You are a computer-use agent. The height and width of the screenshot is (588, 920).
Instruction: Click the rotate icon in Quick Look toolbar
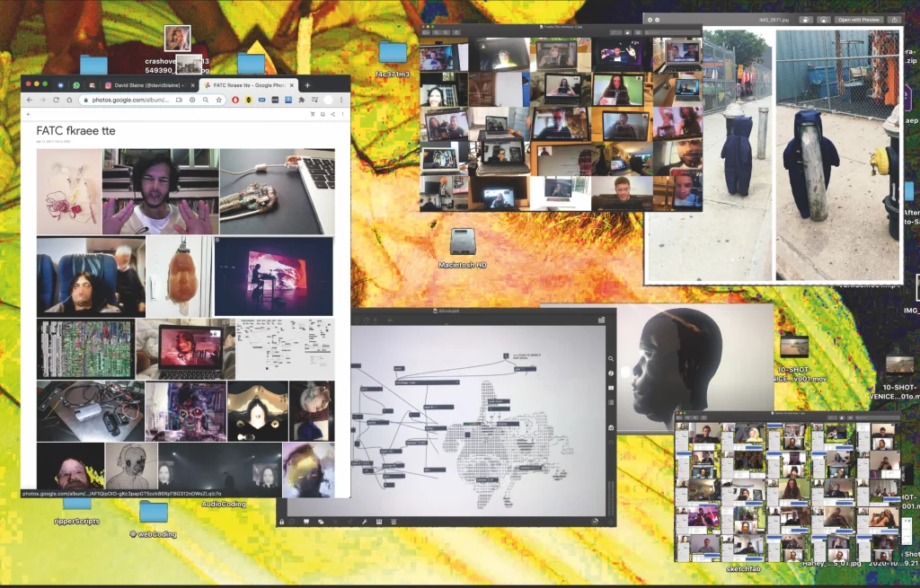(x=806, y=20)
